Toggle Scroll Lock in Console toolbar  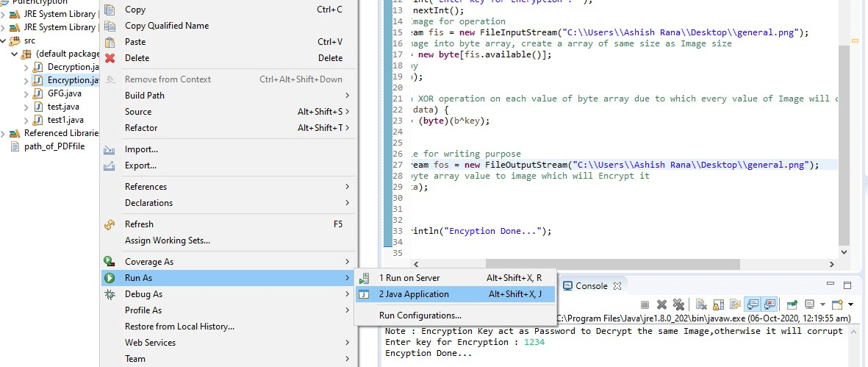coord(718,304)
